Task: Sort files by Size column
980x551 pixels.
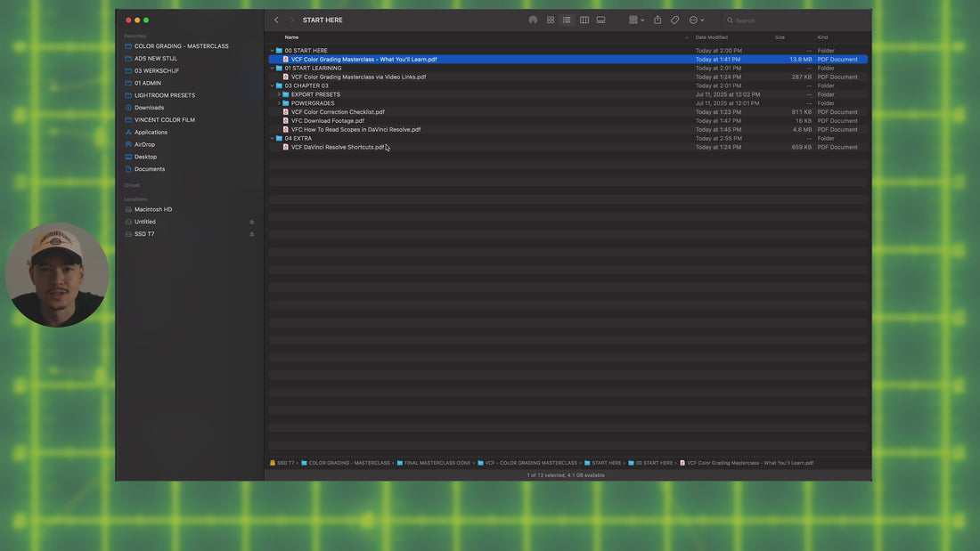Action: coord(780,37)
